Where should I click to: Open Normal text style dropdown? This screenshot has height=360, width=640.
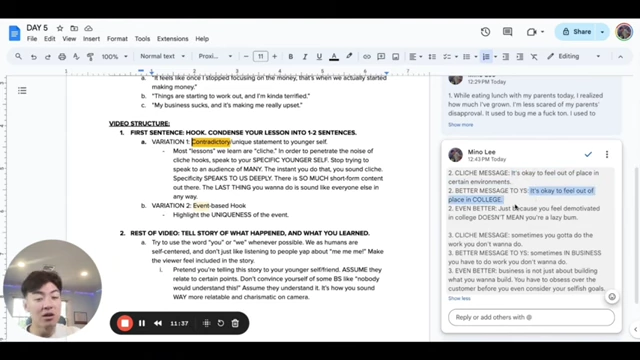point(162,56)
